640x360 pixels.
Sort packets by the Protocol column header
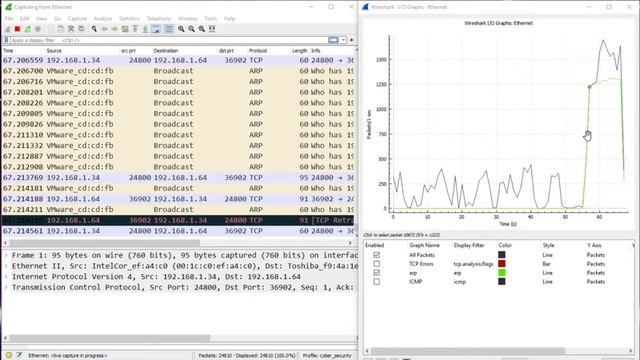[x=258, y=51]
